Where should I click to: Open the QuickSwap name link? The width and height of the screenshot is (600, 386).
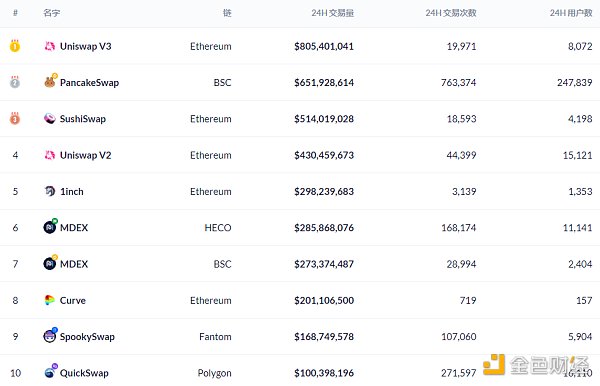point(84,373)
